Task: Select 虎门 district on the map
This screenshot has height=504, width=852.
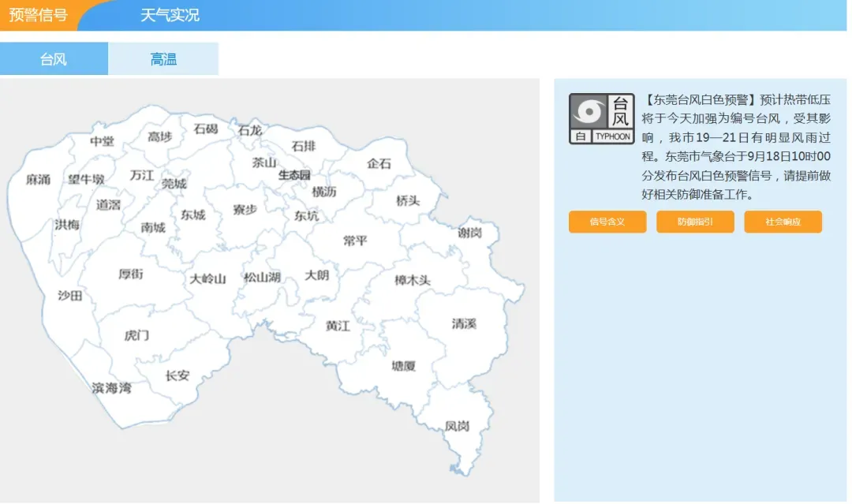Action: pyautogui.click(x=136, y=335)
